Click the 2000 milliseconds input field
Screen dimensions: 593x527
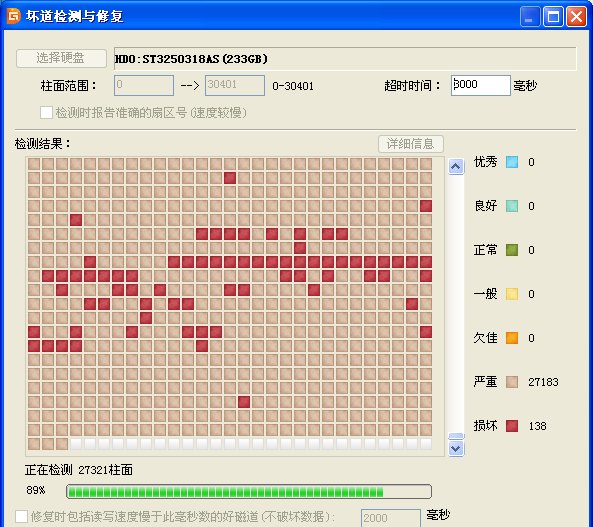390,518
